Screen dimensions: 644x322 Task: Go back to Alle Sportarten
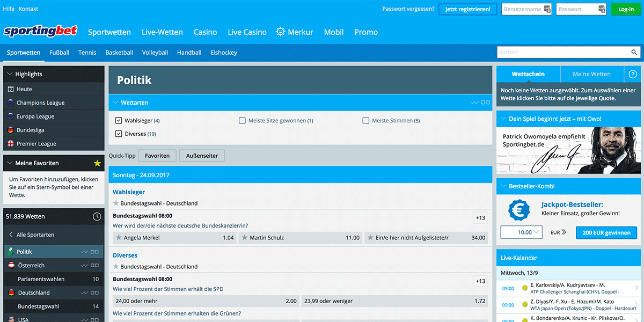coord(32,235)
